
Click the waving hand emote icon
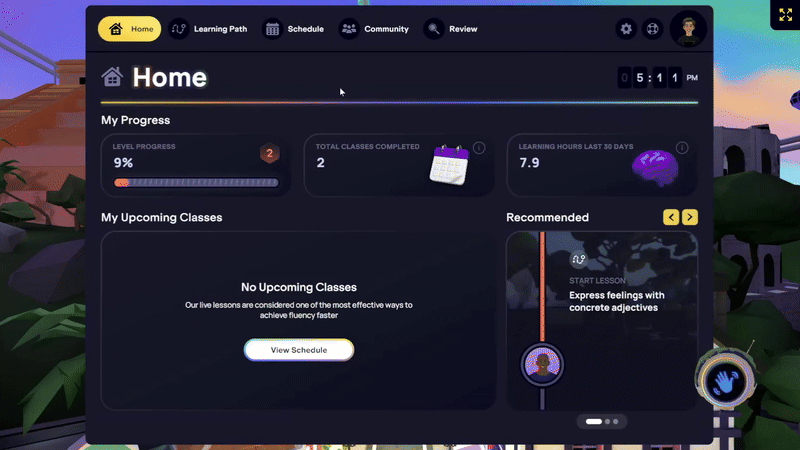point(724,381)
